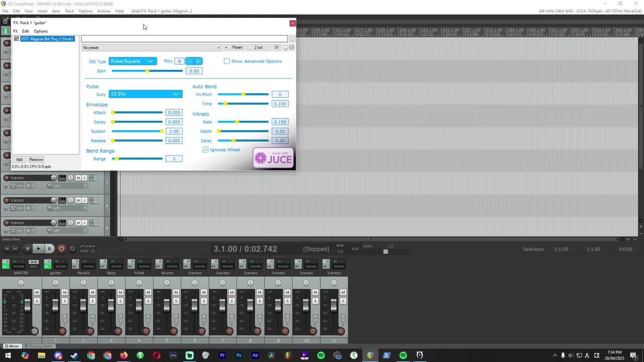Click the Vibrato Rate slider
644x362 pixels.
click(x=243, y=122)
